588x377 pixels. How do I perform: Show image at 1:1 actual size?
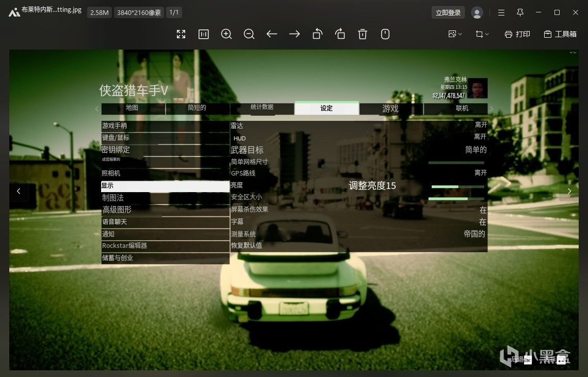pos(204,34)
